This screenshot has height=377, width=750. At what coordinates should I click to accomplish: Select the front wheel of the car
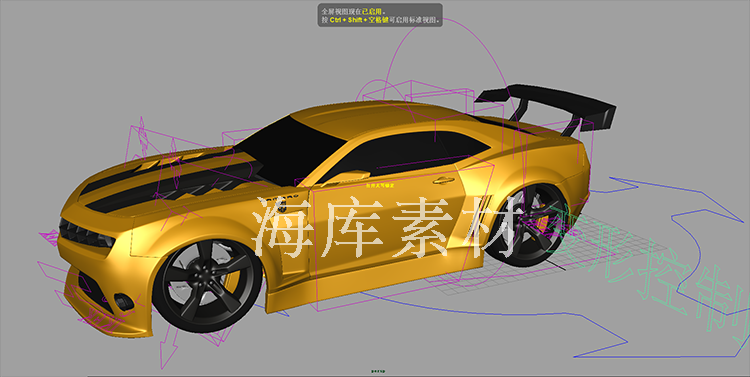[x=208, y=286]
